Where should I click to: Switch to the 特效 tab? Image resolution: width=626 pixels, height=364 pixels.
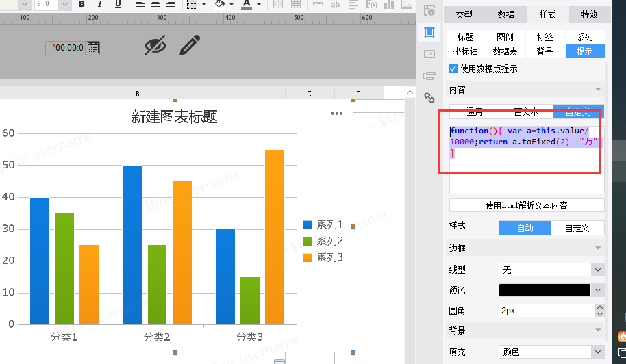tap(589, 15)
